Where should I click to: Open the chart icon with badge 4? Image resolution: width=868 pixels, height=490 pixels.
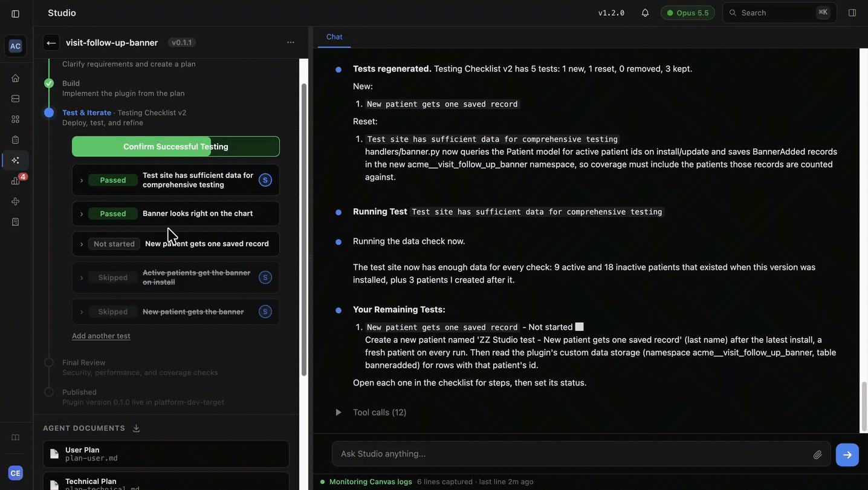(x=16, y=181)
